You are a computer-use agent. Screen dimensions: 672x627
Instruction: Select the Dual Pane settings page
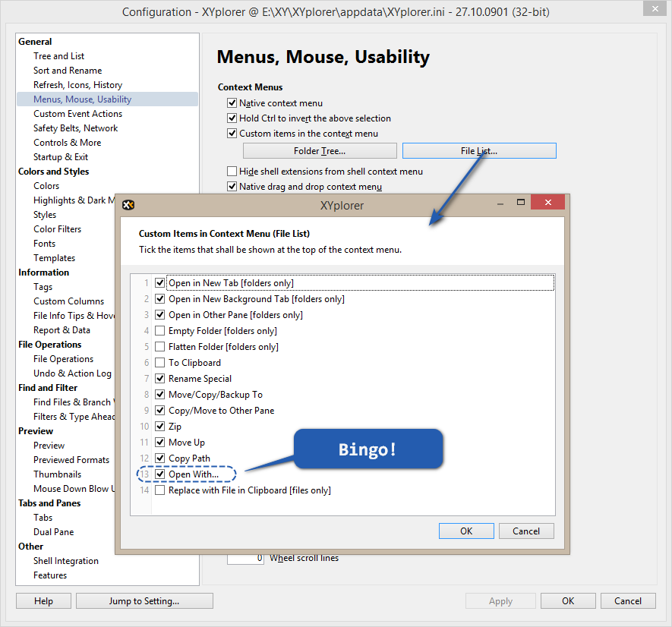[x=53, y=532]
